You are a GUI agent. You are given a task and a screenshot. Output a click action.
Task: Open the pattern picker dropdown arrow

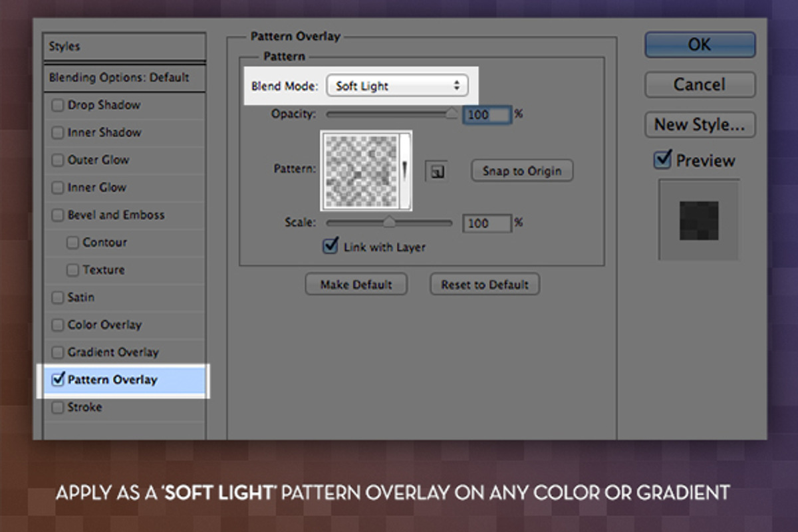coord(404,170)
